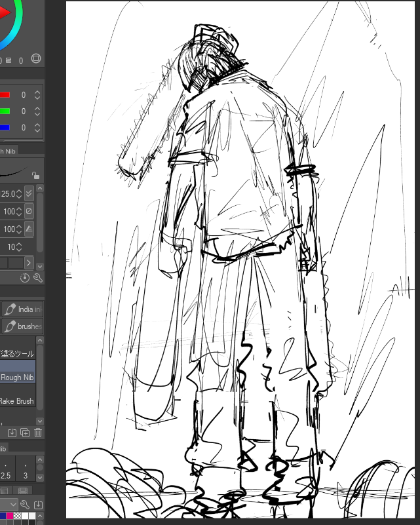Reset tool settings to initial state icon
The height and width of the screenshot is (525, 420).
point(25,278)
